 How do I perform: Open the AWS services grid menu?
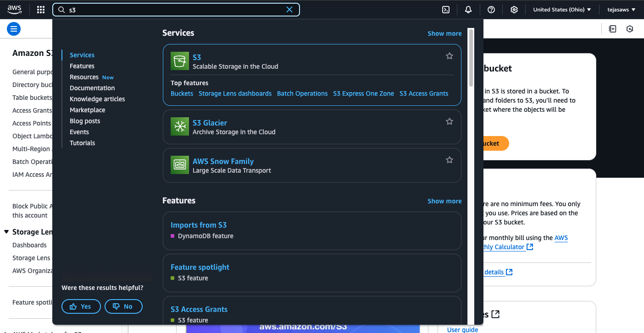pos(41,10)
